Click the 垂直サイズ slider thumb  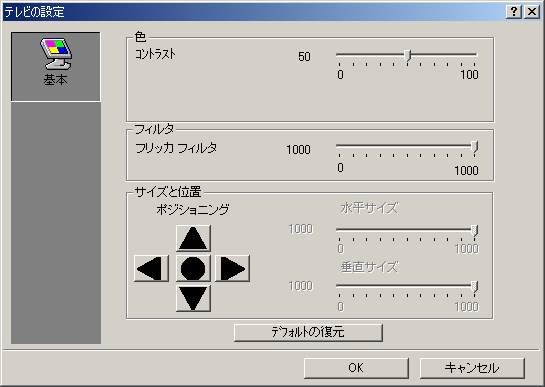point(475,288)
